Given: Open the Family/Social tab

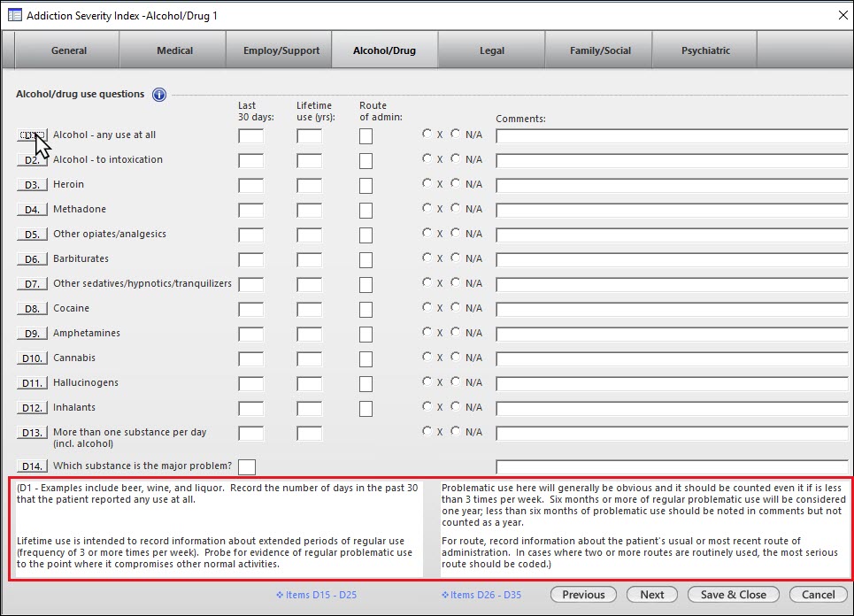Looking at the screenshot, I should 600,50.
